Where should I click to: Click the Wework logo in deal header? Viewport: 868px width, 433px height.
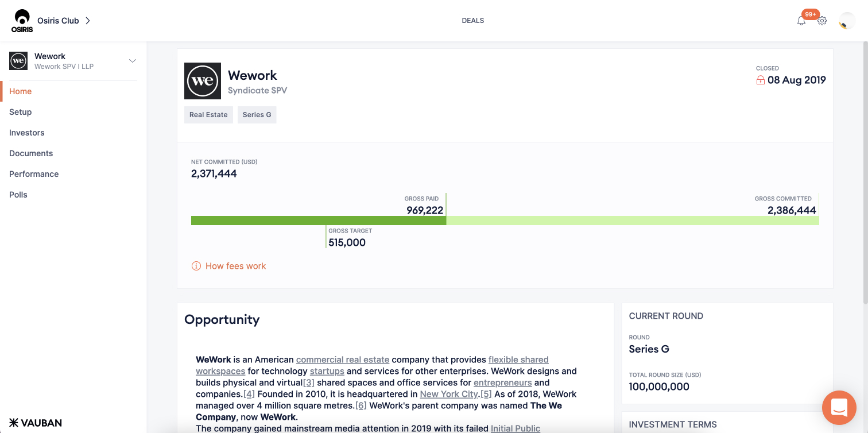pos(203,81)
